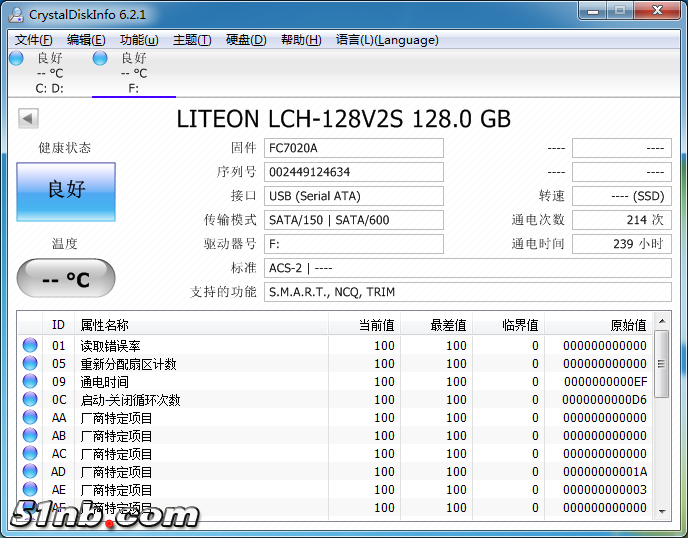This screenshot has height=538, width=688.
Task: Select the 重新分配扇区计数 attribute row
Action: (335, 363)
